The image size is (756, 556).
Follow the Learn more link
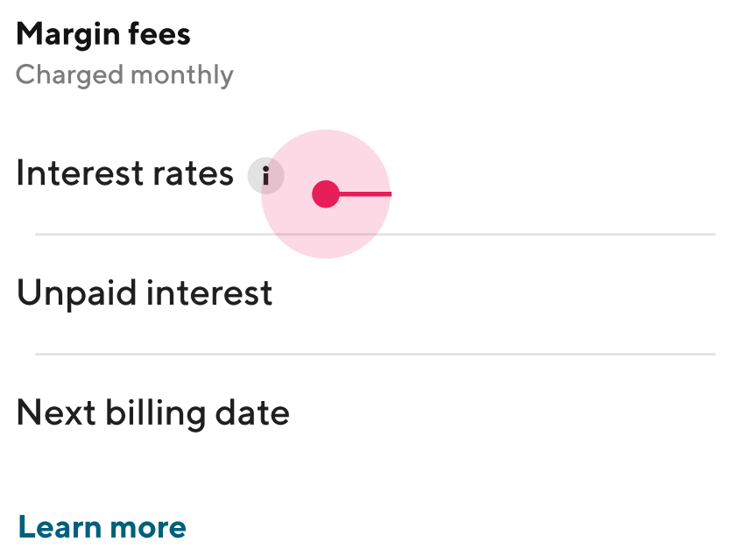[102, 526]
